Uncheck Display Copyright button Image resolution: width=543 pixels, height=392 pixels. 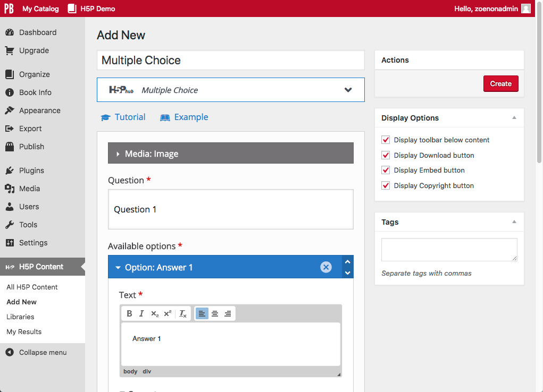pos(386,185)
